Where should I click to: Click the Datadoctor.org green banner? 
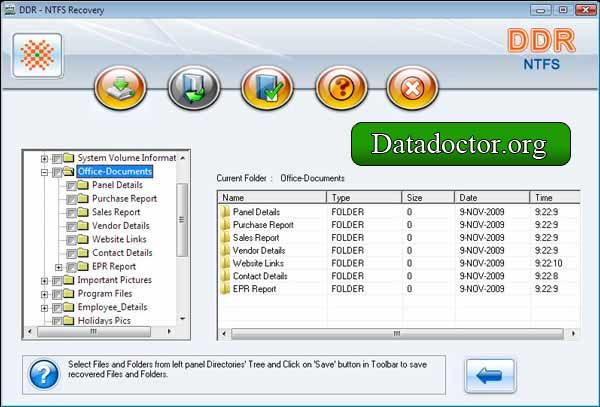pyautogui.click(x=461, y=144)
